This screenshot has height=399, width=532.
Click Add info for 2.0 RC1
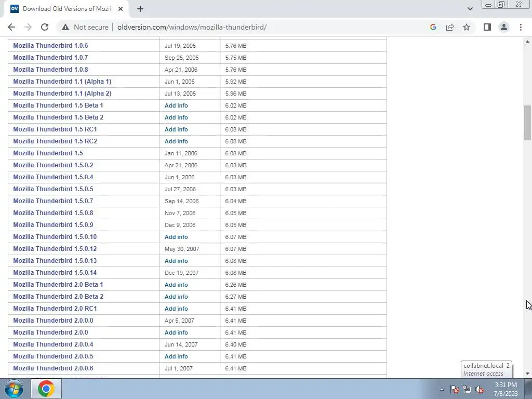(176, 309)
